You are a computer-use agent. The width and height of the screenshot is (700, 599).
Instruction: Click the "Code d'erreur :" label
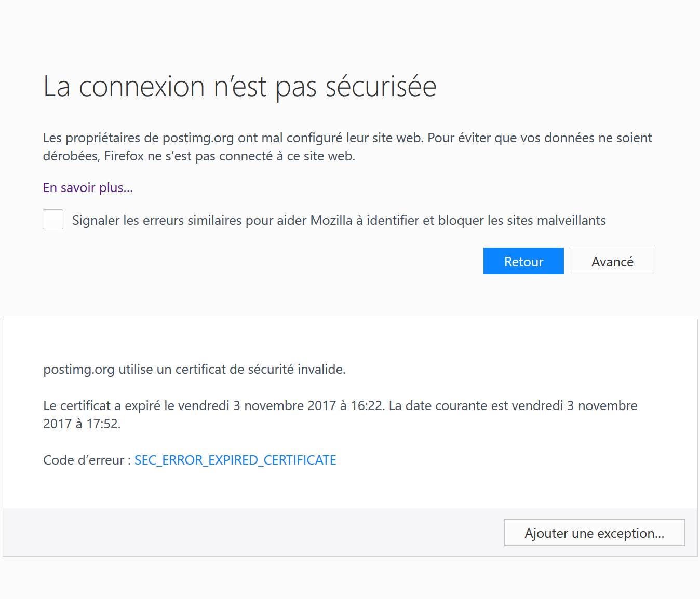point(87,460)
